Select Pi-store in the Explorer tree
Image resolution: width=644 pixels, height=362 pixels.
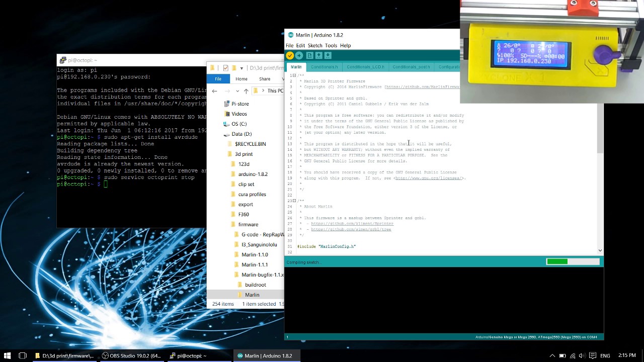point(240,104)
